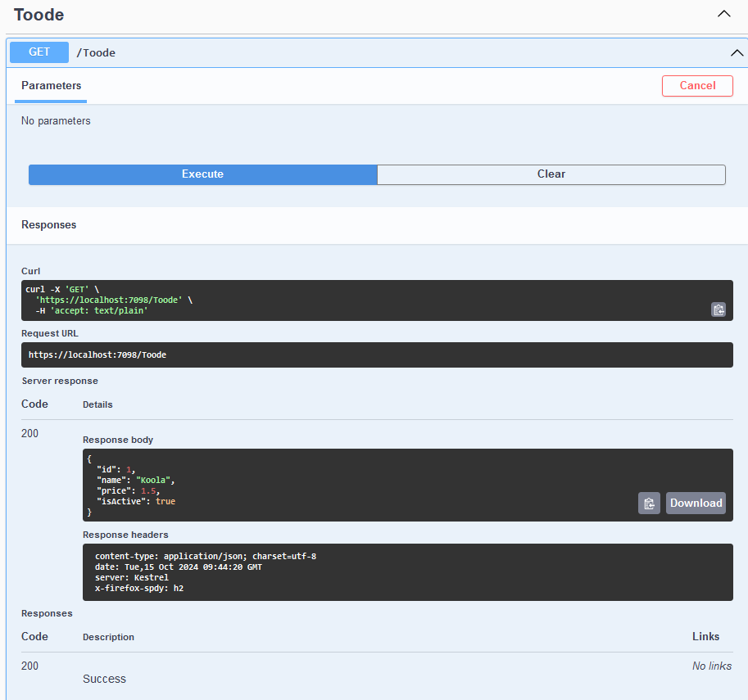This screenshot has height=700, width=748.
Task: Click the server: Kestrel header line
Action: tap(132, 577)
